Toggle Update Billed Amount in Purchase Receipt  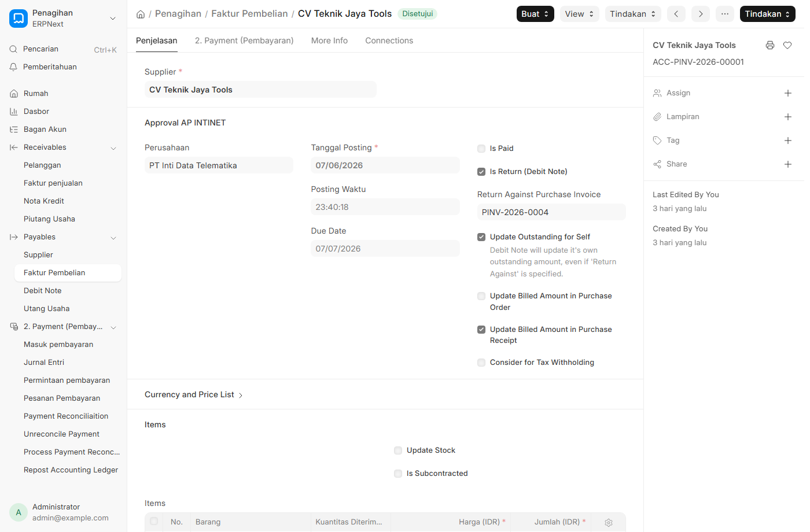[481, 330]
